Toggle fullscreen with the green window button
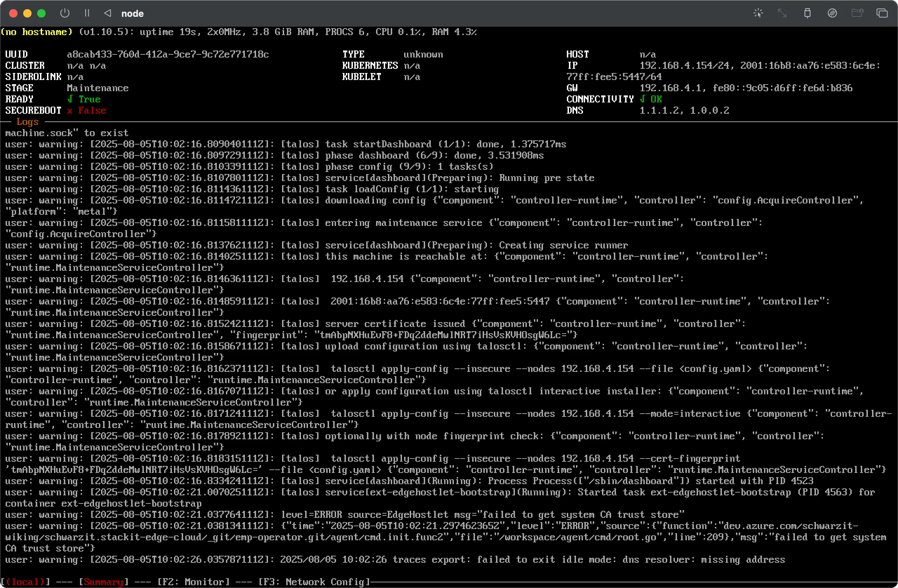The height and width of the screenshot is (588, 898). (x=41, y=13)
